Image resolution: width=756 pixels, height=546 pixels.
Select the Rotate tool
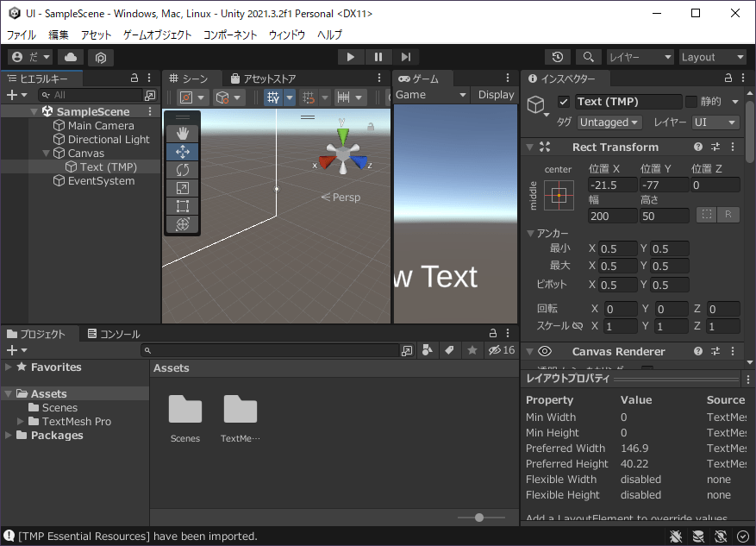coord(182,170)
